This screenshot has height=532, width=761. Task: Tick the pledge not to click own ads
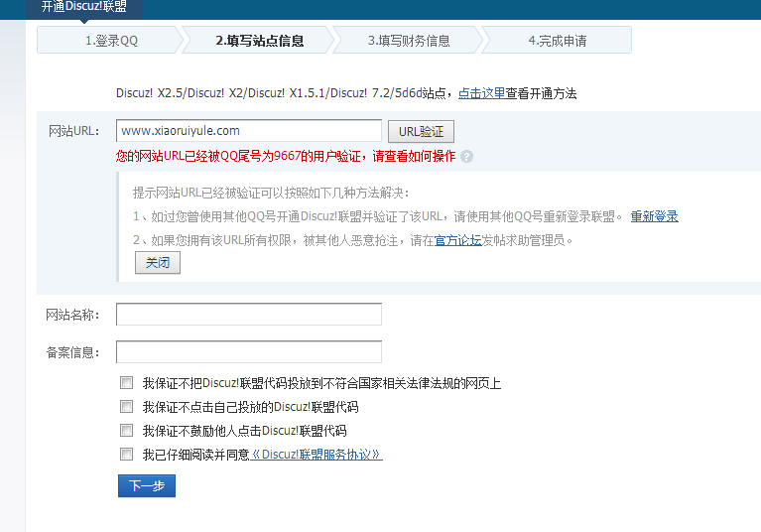(126, 406)
